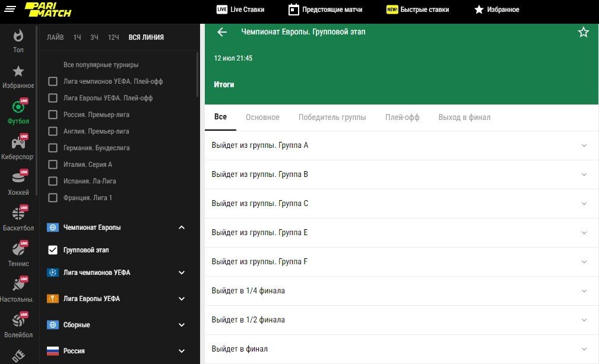Check the Лига чемпионов УЕФА. Плей-офф checkbox

[53, 81]
